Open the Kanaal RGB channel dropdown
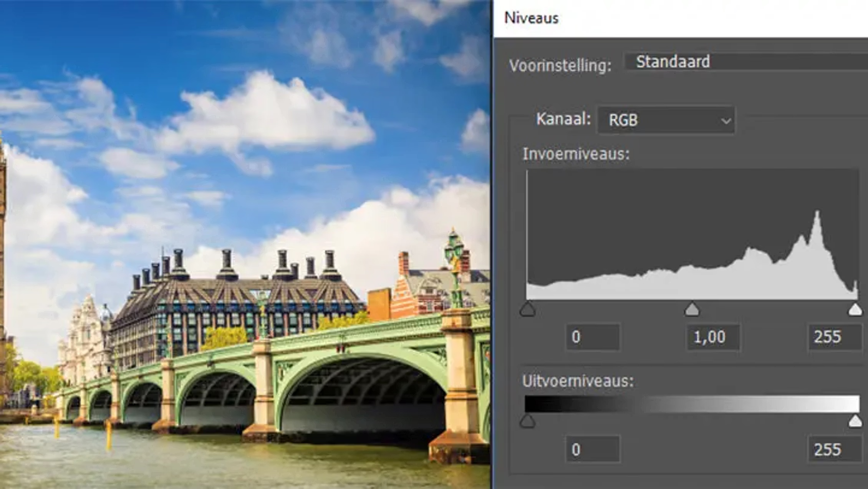This screenshot has height=489, width=868. click(x=666, y=120)
